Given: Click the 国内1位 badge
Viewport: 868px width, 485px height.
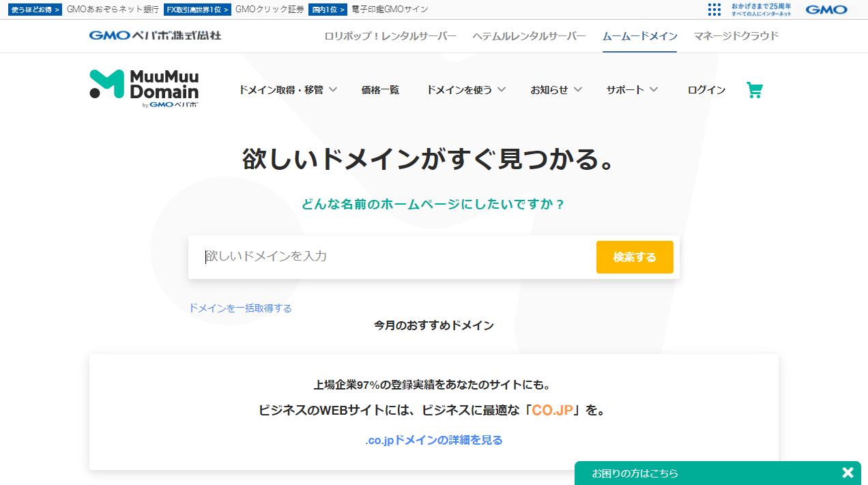Looking at the screenshot, I should (328, 10).
